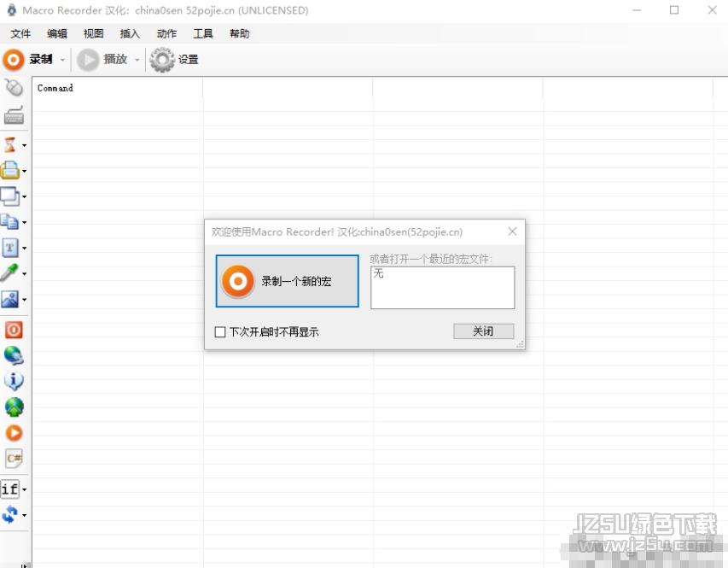Click the blue loop repeat arrows icon
The height and width of the screenshot is (568, 728).
[9, 514]
